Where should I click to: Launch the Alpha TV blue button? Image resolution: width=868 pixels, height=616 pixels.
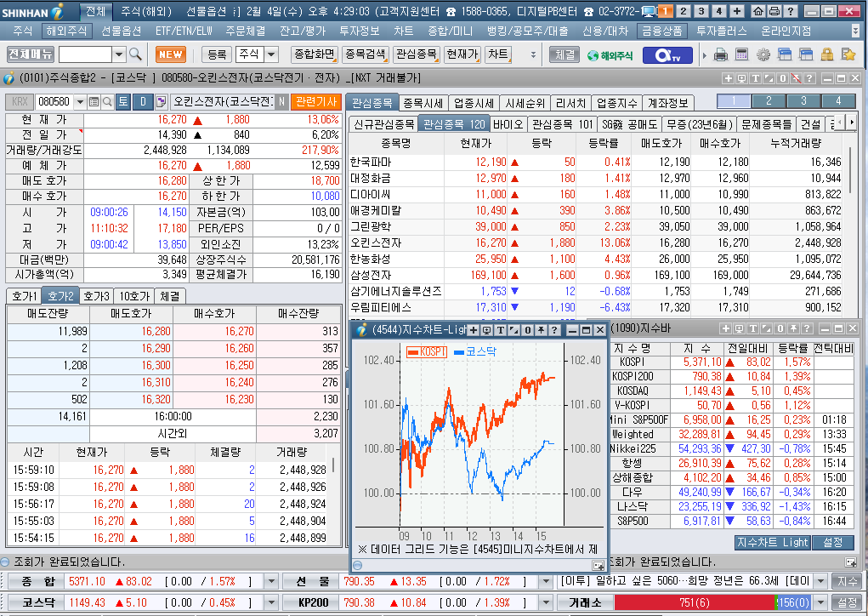click(x=667, y=54)
